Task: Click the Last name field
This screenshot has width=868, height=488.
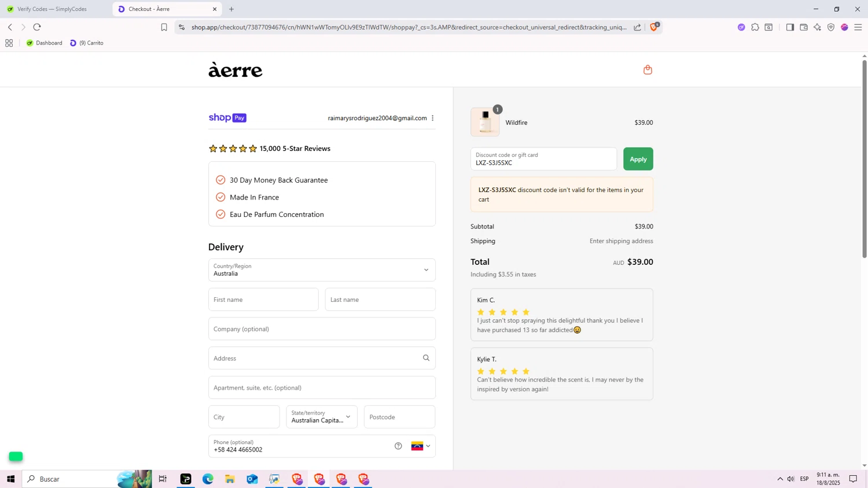Action: tap(380, 300)
